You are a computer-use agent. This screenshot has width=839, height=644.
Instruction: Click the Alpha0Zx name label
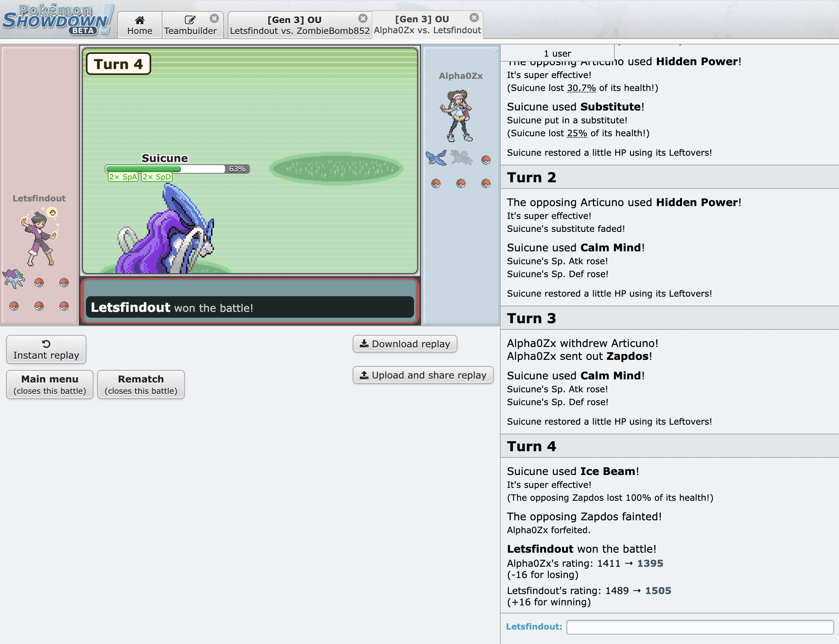(x=461, y=76)
